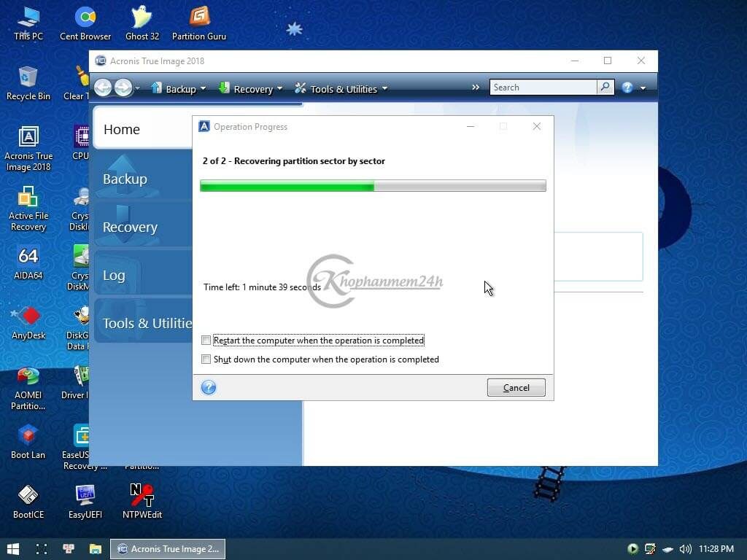Open BootICE desktop icon
The height and width of the screenshot is (560, 747).
pyautogui.click(x=28, y=502)
